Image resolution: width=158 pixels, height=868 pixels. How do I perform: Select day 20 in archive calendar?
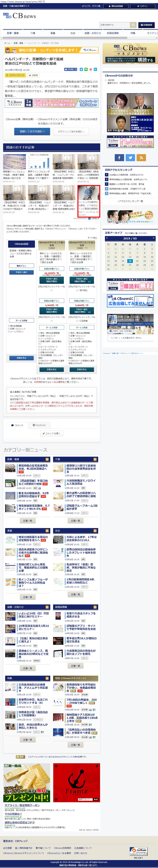click(x=130, y=261)
